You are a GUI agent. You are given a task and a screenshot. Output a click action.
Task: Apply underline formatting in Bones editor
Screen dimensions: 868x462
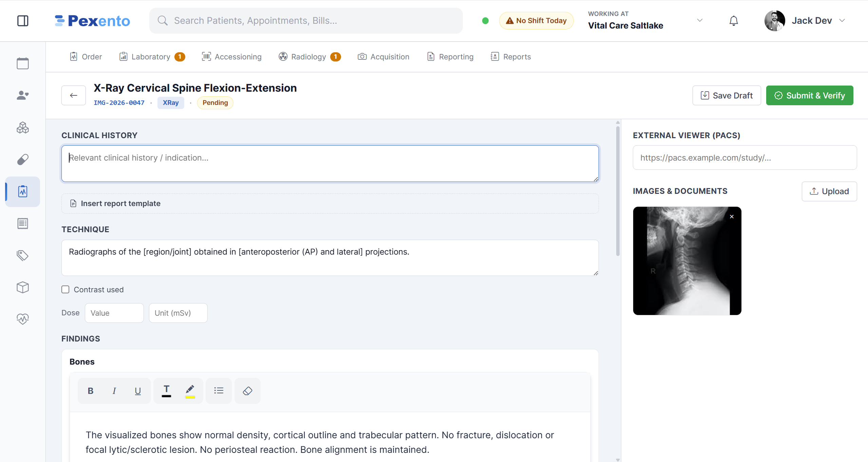[x=138, y=391]
